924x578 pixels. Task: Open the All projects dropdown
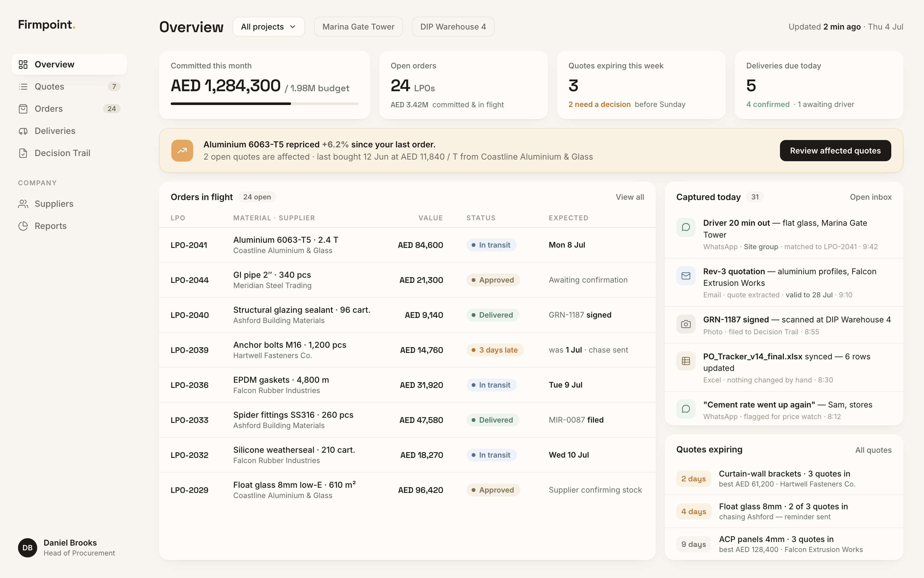coord(269,27)
